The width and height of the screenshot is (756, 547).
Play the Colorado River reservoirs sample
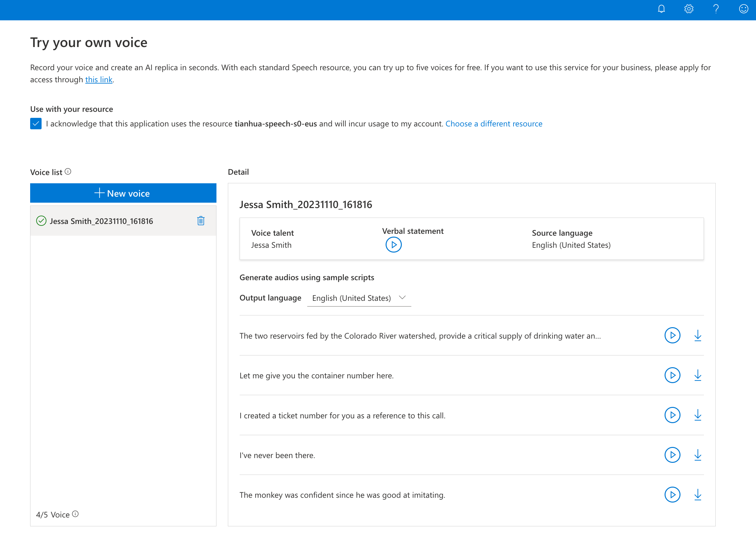[x=672, y=335]
